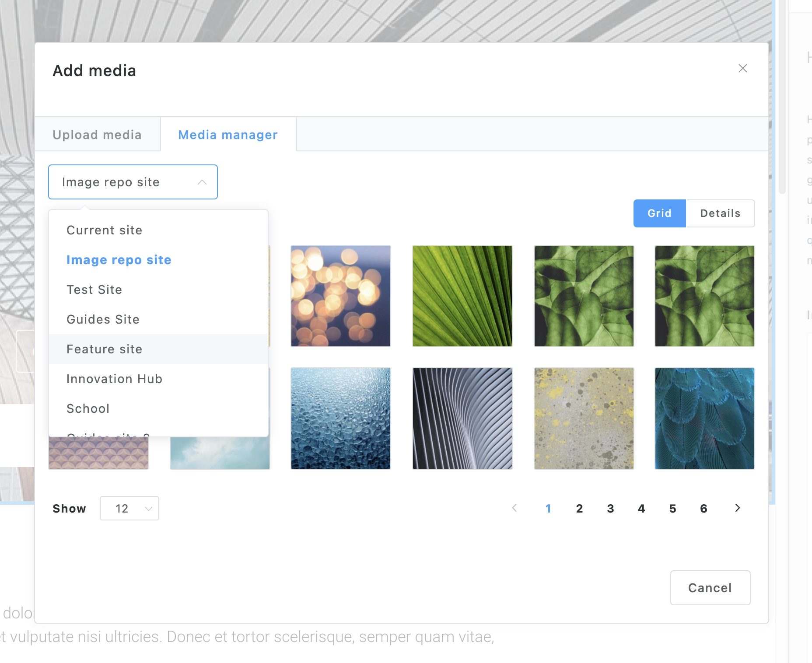Switch to Grid view
The image size is (812, 663).
tap(659, 213)
